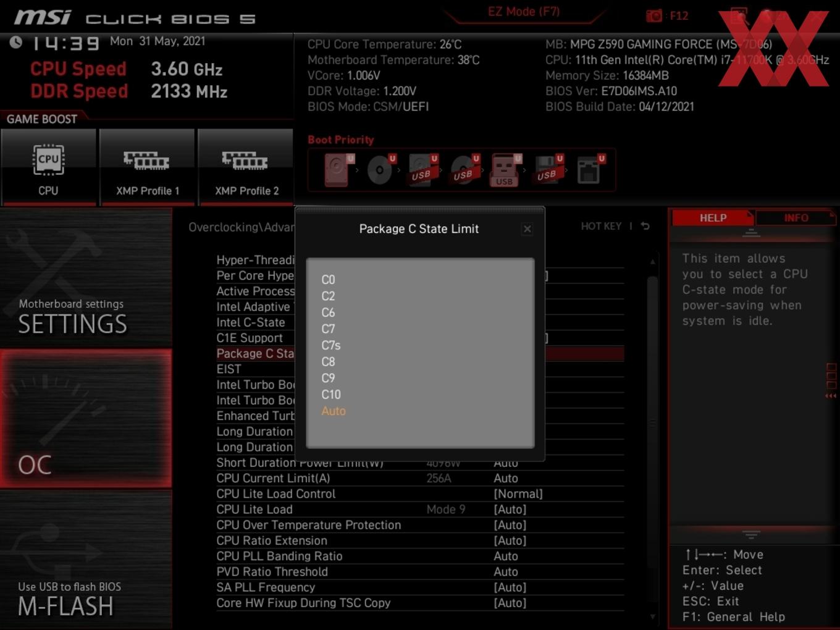Click the CPU PLL Banding Ratio Auto value

point(506,556)
